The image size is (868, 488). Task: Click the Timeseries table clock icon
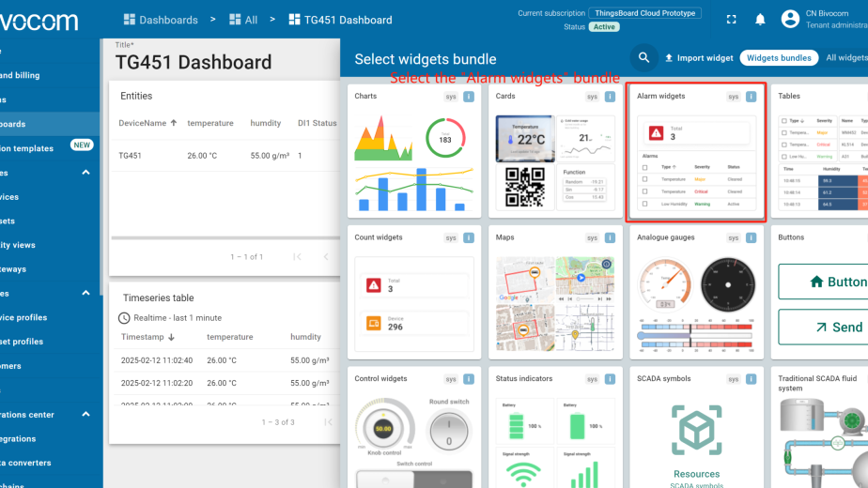pyautogui.click(x=124, y=318)
